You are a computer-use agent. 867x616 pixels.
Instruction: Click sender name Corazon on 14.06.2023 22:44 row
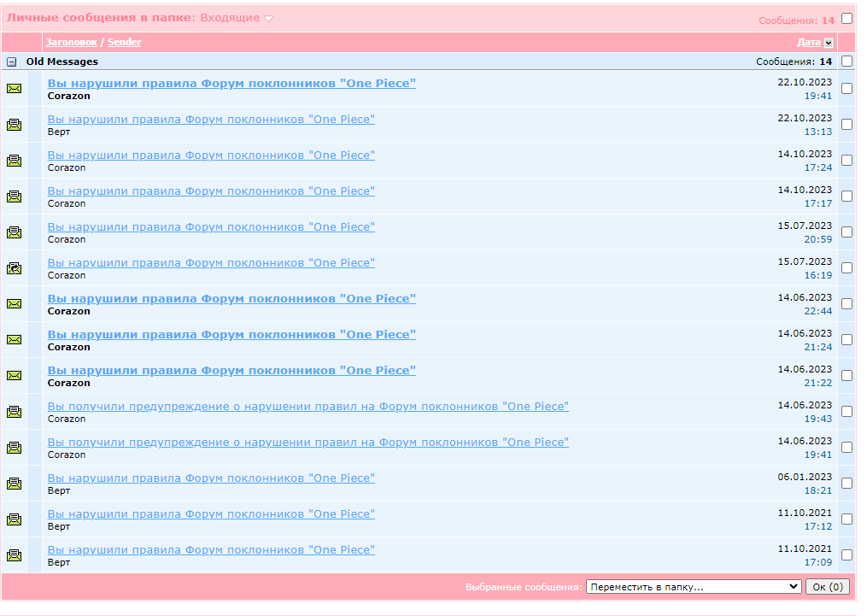coord(68,311)
